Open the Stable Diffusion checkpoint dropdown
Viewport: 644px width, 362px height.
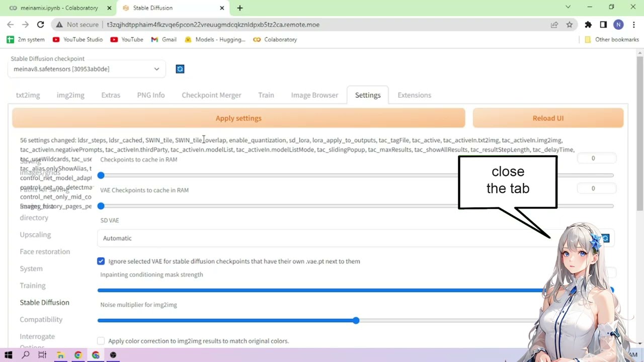(x=86, y=69)
